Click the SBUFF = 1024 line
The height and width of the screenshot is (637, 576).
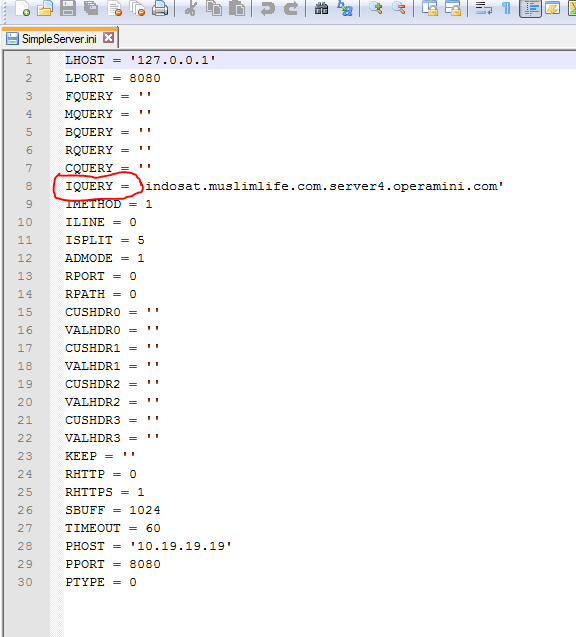click(113, 510)
